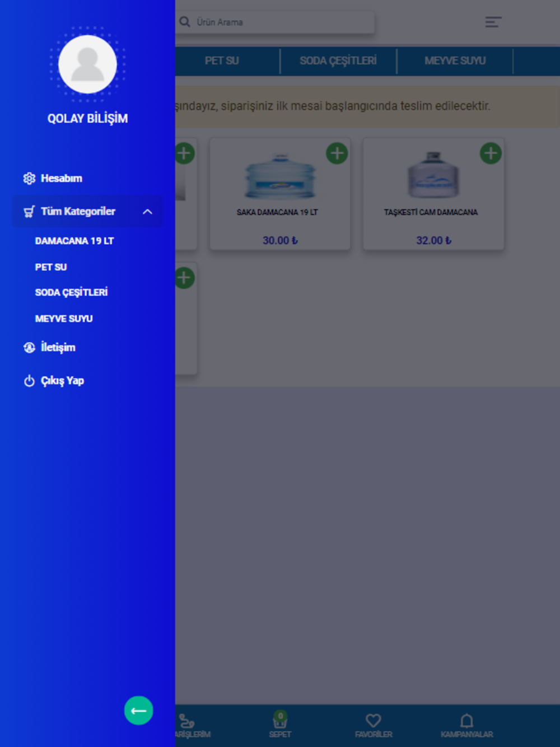The image size is (560, 747).
Task: Open PET SU category in sidebar
Action: pos(51,267)
